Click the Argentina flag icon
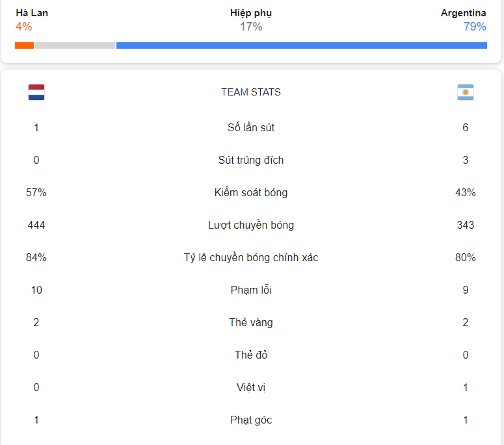Image resolution: width=504 pixels, height=445 pixels. point(466,92)
